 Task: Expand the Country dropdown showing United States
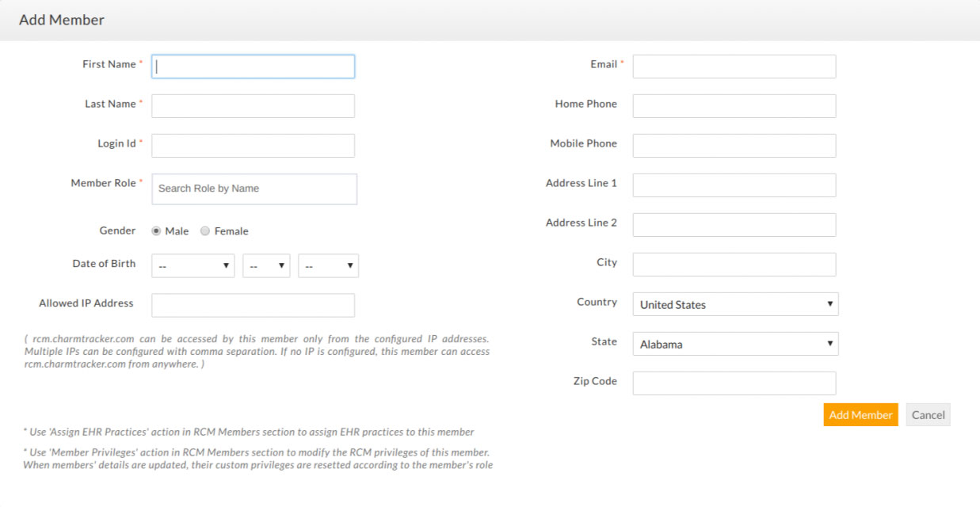tap(734, 304)
